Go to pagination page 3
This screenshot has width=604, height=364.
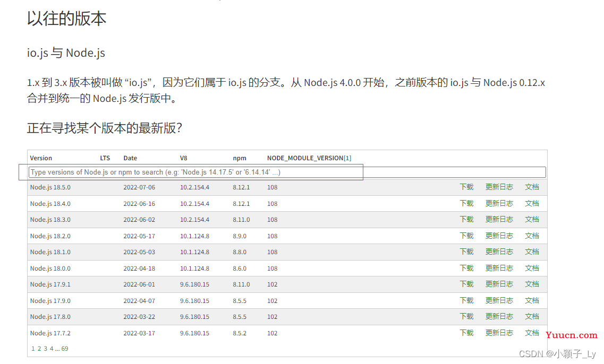click(46, 349)
